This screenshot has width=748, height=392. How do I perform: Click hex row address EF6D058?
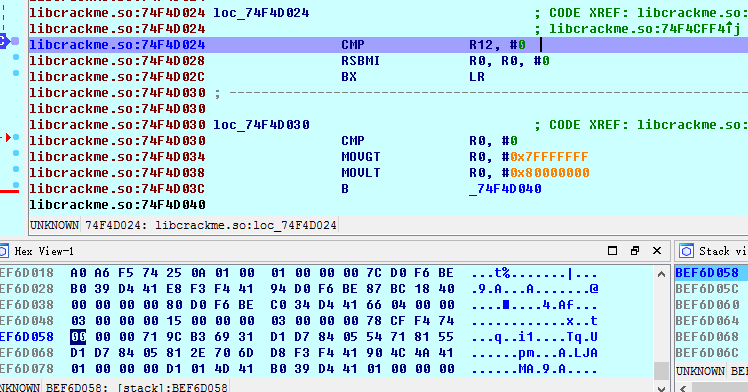27,337
